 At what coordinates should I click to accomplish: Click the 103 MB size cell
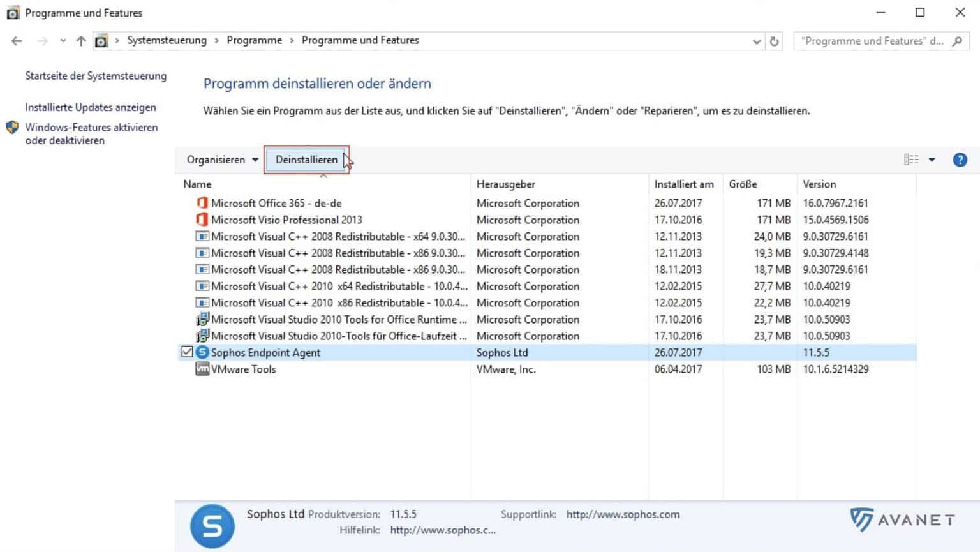point(773,369)
